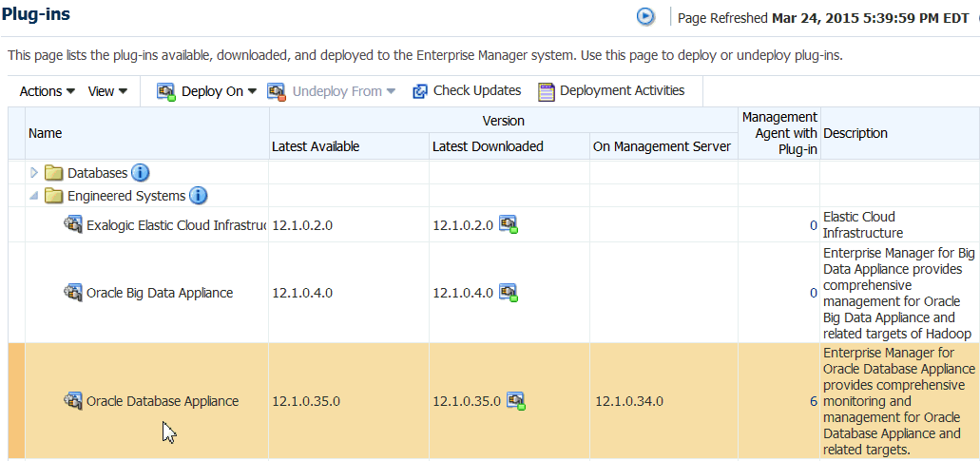980x461 pixels.
Task: Open the Deploy On dropdown
Action: click(208, 91)
